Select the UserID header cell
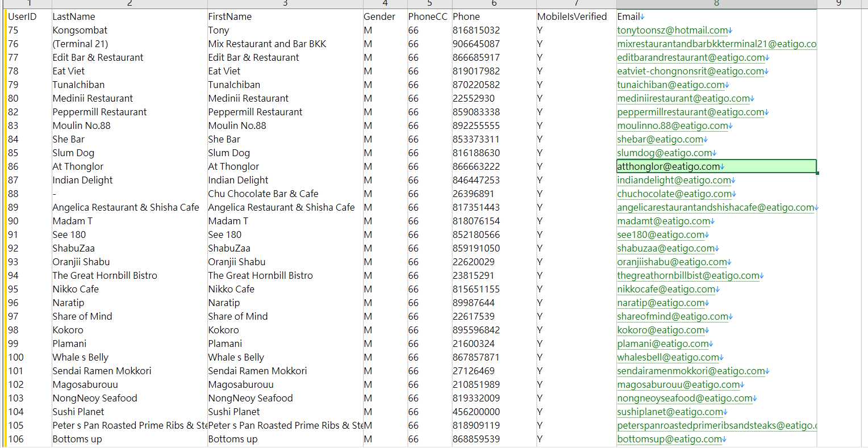The image size is (868, 448). coord(29,16)
